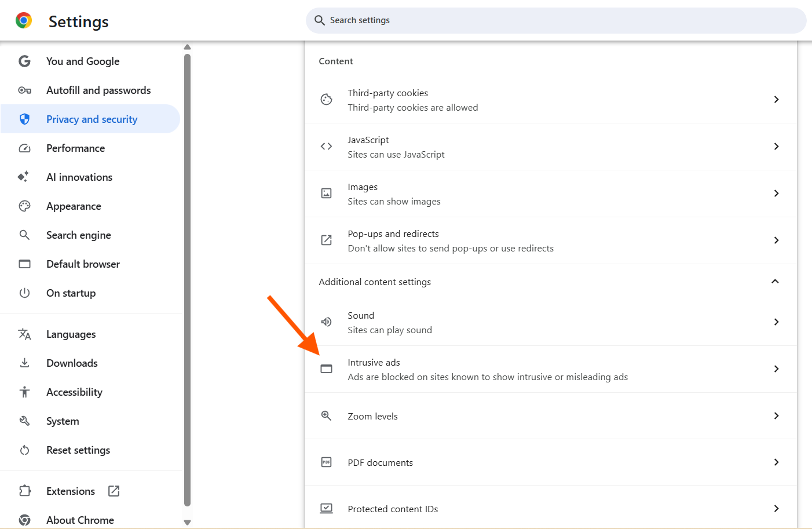Open Images settings via its chevron arrow

[777, 194]
